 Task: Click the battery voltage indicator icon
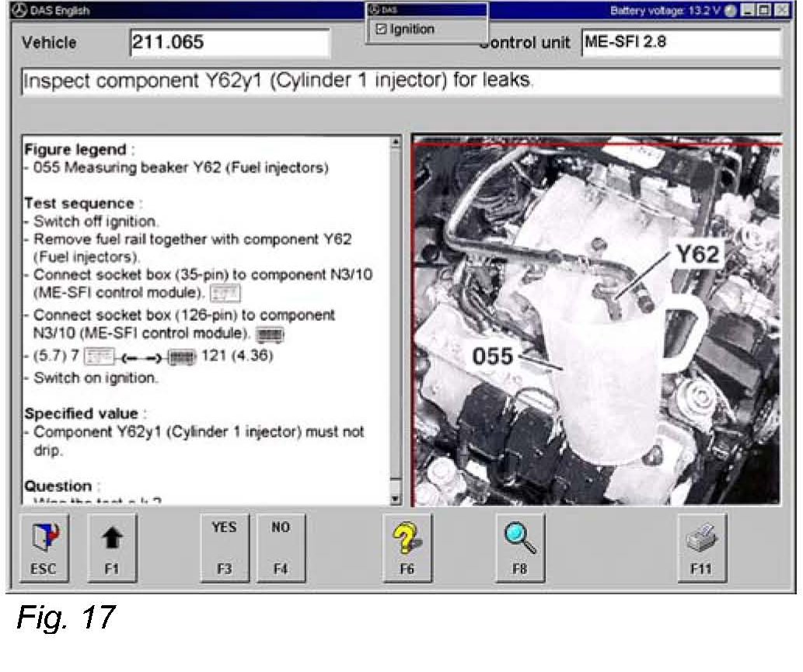point(730,10)
